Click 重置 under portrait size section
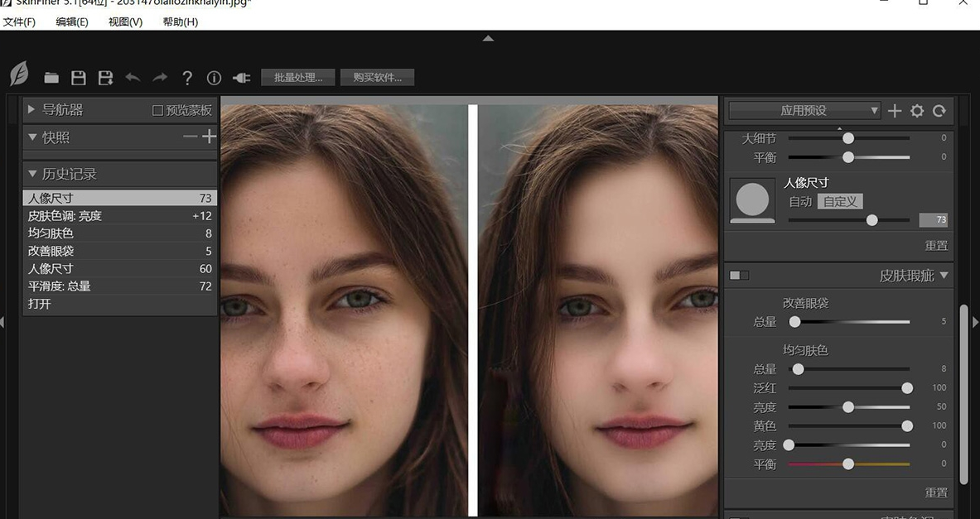The height and width of the screenshot is (519, 980). point(936,246)
